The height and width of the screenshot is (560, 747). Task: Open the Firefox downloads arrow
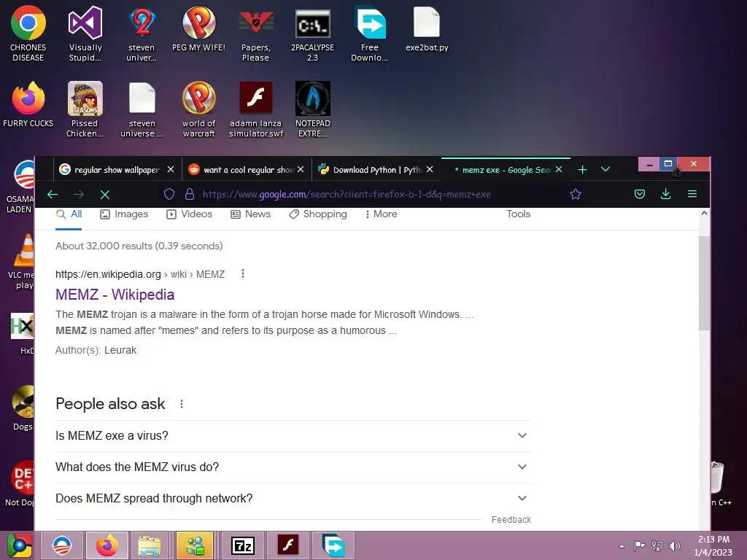(666, 194)
